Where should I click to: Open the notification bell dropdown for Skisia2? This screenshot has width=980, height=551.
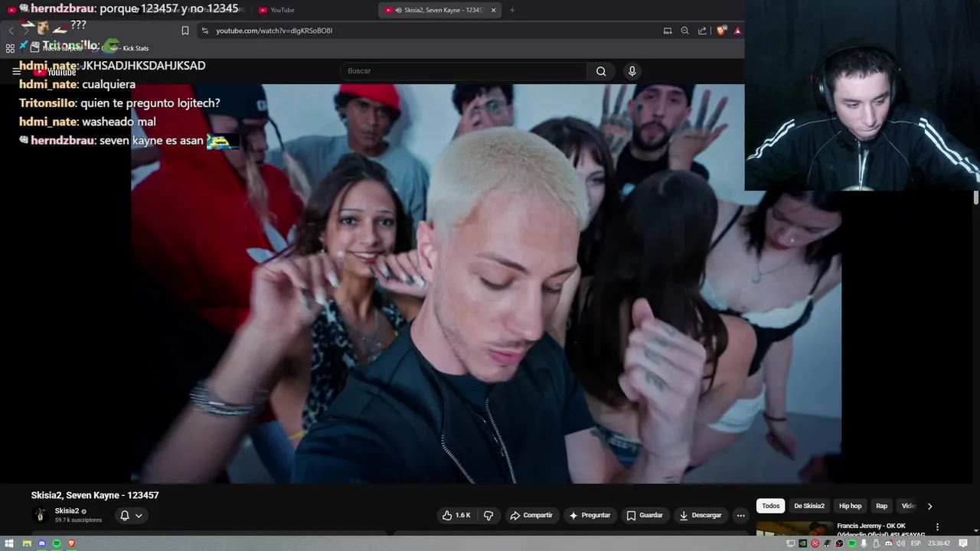pos(131,516)
